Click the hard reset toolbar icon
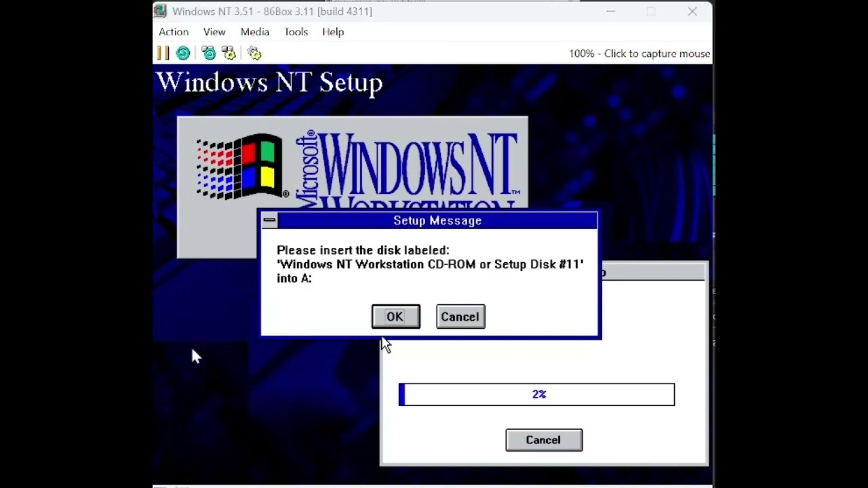 [183, 53]
